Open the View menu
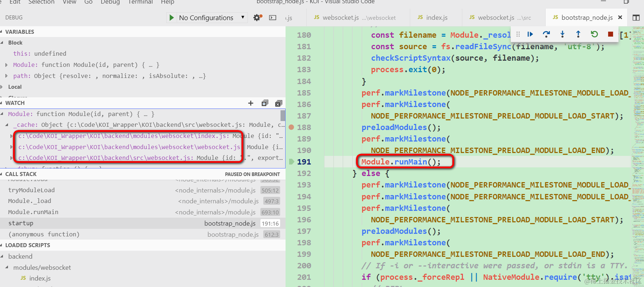 [x=69, y=2]
